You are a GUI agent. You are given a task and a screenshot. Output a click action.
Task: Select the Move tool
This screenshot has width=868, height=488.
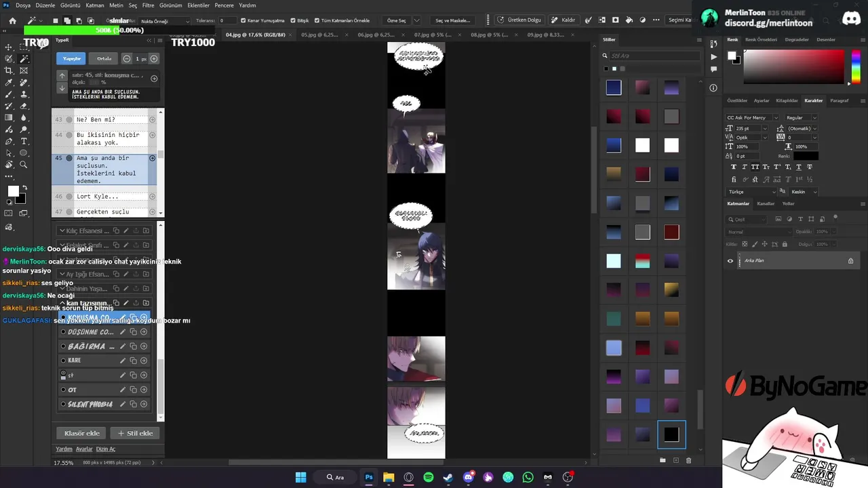(9, 47)
